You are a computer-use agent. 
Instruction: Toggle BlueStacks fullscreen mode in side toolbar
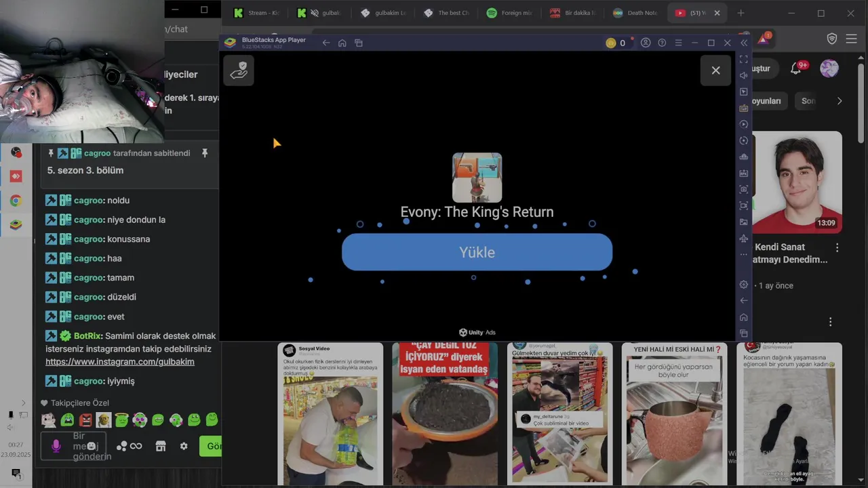(x=744, y=60)
